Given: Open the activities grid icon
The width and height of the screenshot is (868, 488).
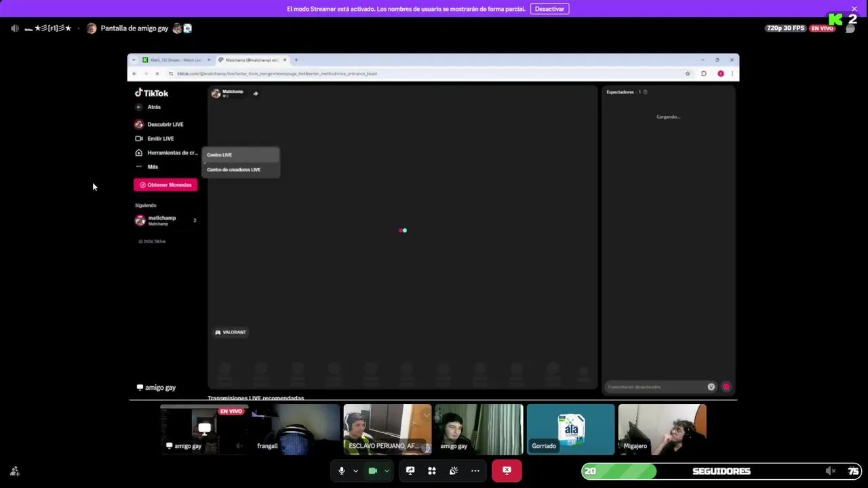Looking at the screenshot, I should 432,471.
